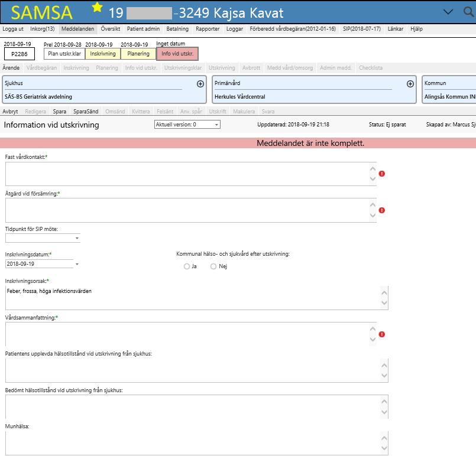Screen dimensions: 476x456
Task: Click the error icon beside Åtgärd vid försämring
Action: point(382,210)
